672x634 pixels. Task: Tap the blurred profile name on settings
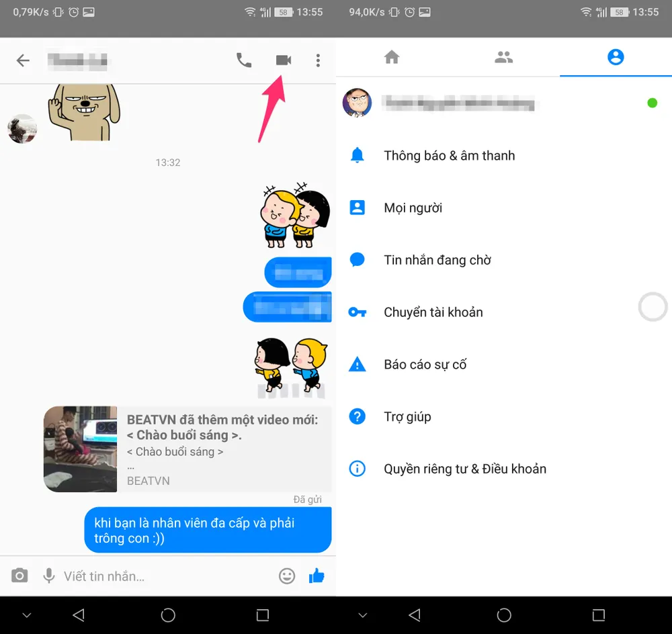(458, 103)
